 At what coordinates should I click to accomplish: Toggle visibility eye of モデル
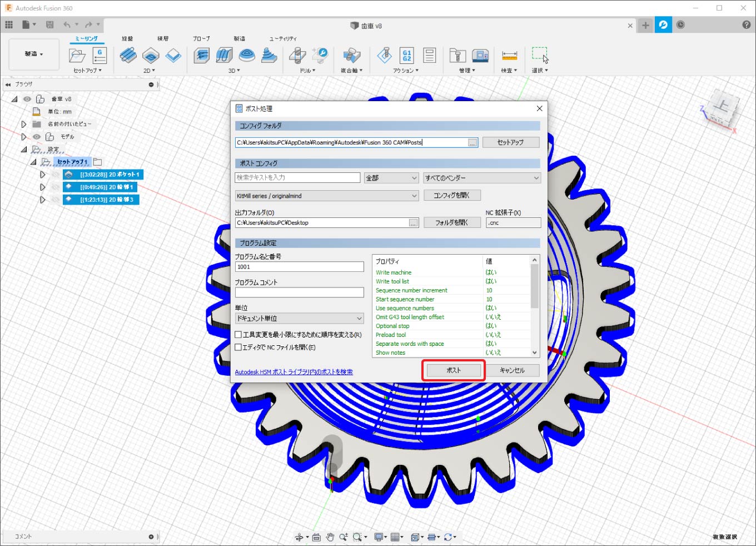click(x=37, y=137)
